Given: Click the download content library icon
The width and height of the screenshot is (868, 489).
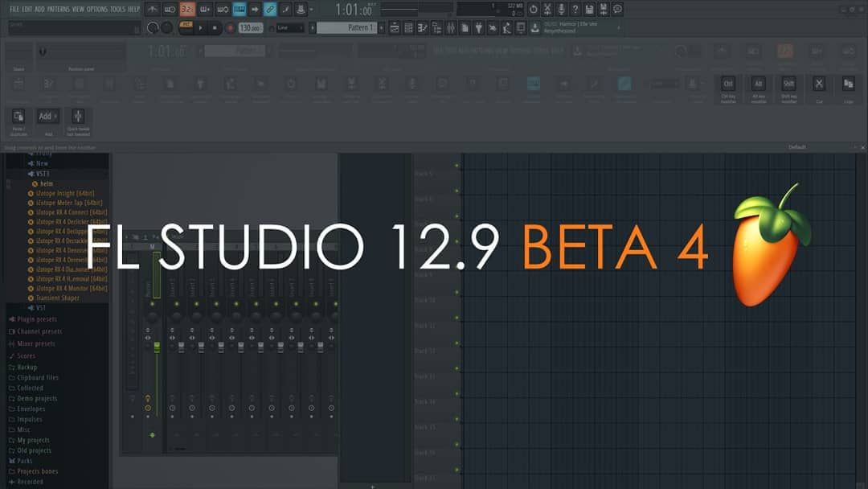Looking at the screenshot, I should coord(534,27).
